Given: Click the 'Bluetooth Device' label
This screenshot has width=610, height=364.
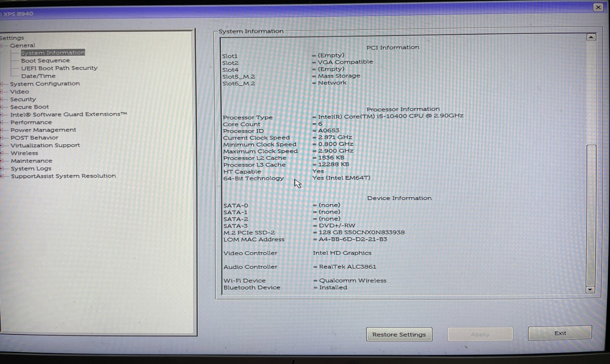Looking at the screenshot, I should point(252,287).
